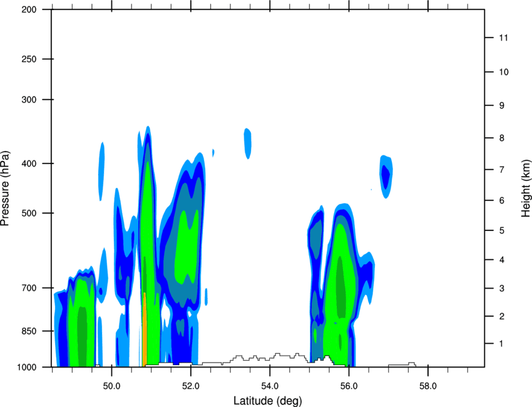The image size is (532, 407).
Task: Select the 700 pressure tick label
Action: (29, 288)
